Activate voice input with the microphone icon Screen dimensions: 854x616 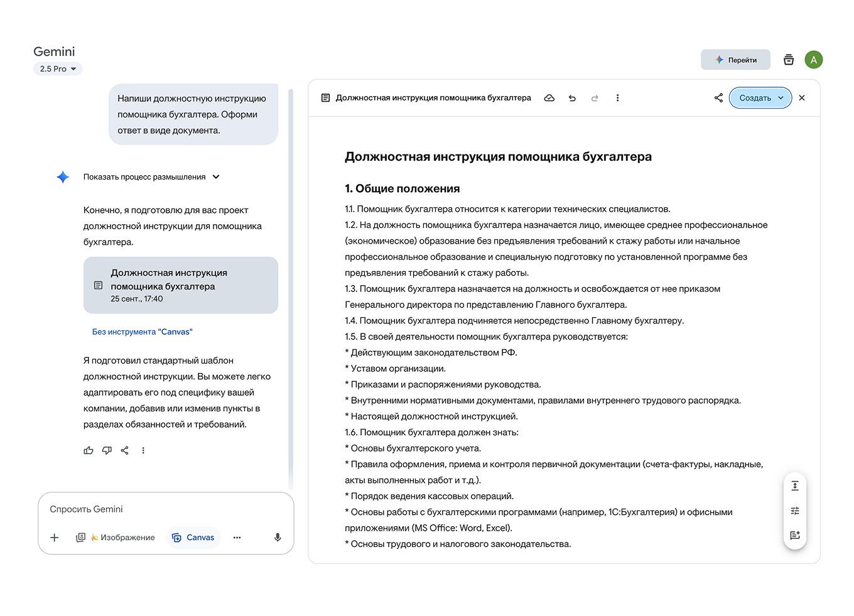pyautogui.click(x=278, y=538)
